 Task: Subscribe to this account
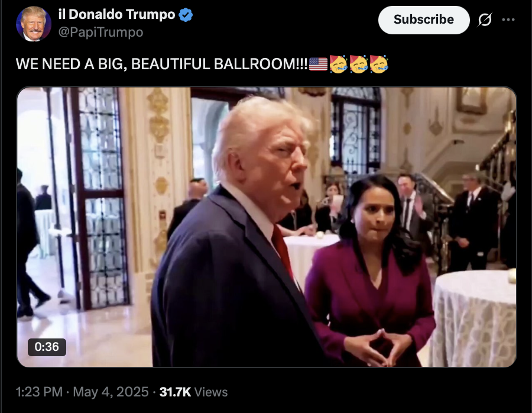[424, 20]
